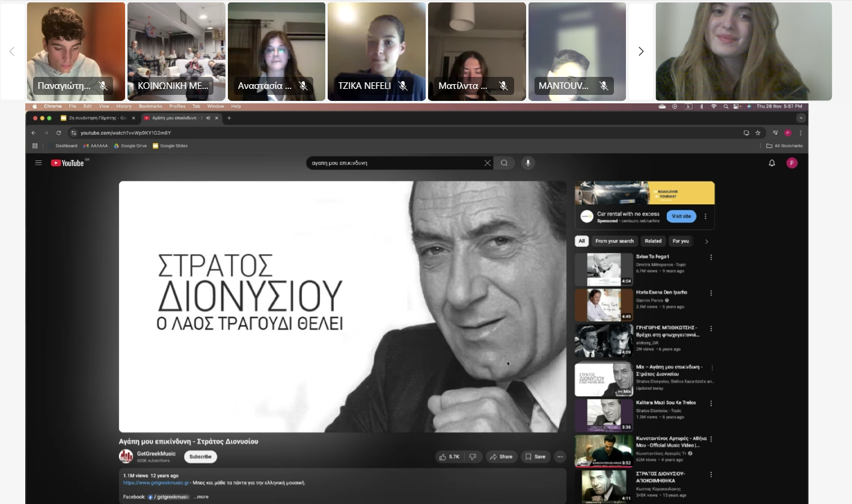
Task: Click the Share button
Action: 501,457
